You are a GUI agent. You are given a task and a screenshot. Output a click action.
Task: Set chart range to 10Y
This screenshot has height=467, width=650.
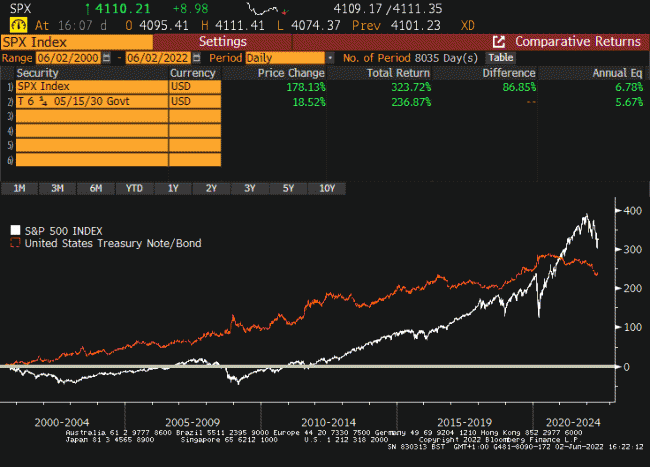(327, 189)
